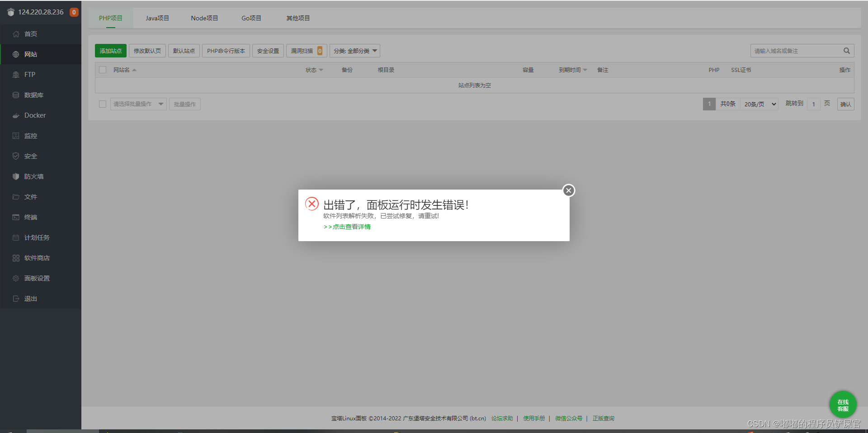Open the 首页 home icon in sidebar
The height and width of the screenshot is (433, 868).
coord(16,34)
